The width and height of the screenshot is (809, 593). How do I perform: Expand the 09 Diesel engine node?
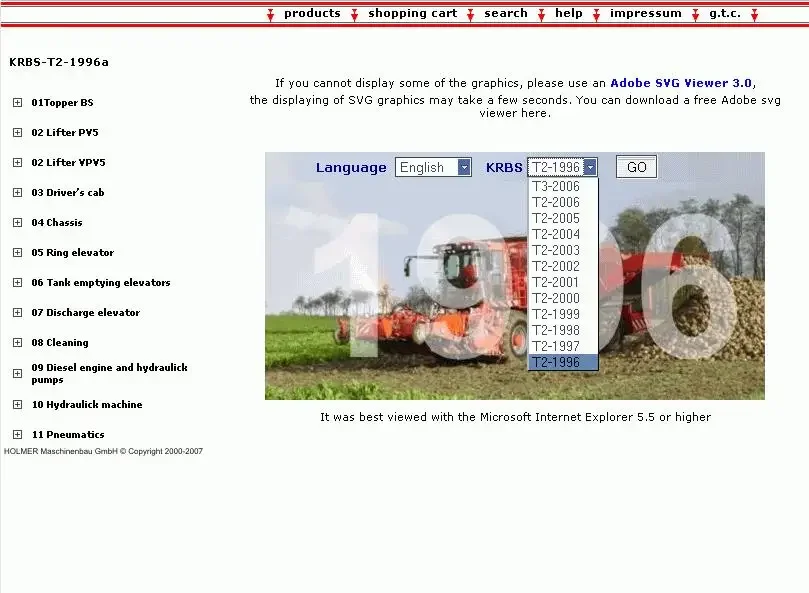coord(18,373)
